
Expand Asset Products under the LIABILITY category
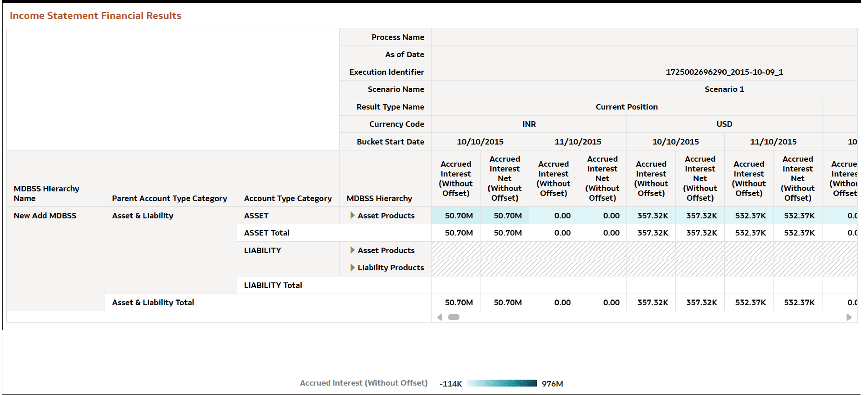353,250
